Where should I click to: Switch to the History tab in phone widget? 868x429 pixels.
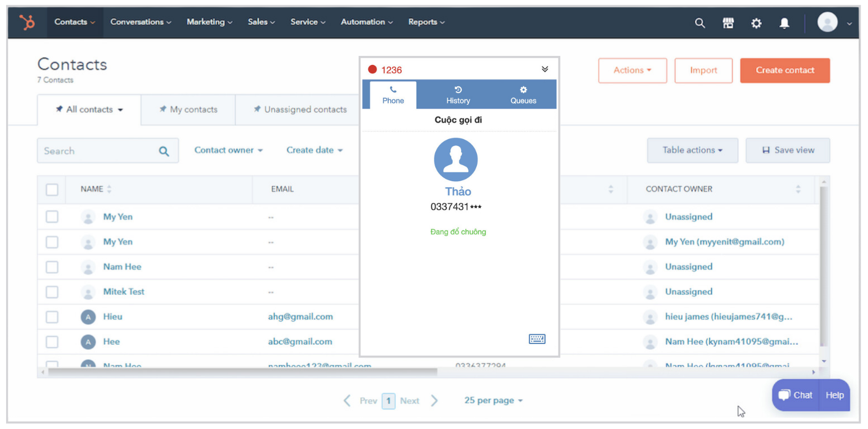458,95
